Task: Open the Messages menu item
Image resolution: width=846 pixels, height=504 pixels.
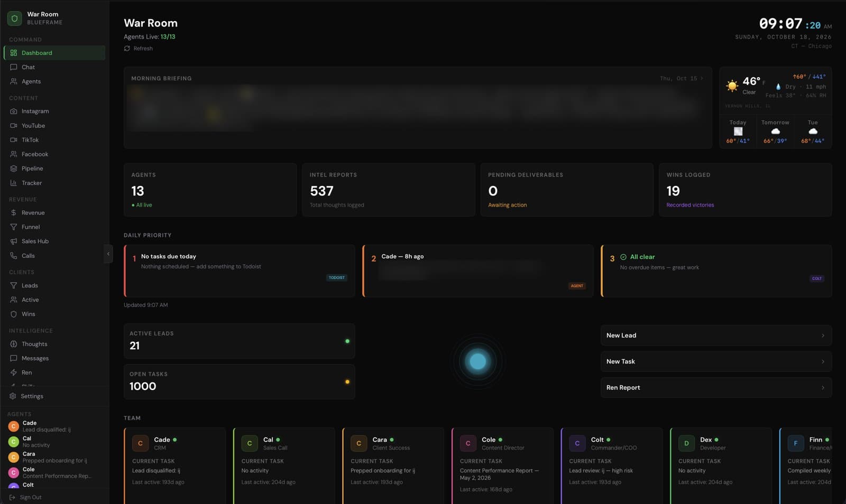Action: click(x=54, y=358)
